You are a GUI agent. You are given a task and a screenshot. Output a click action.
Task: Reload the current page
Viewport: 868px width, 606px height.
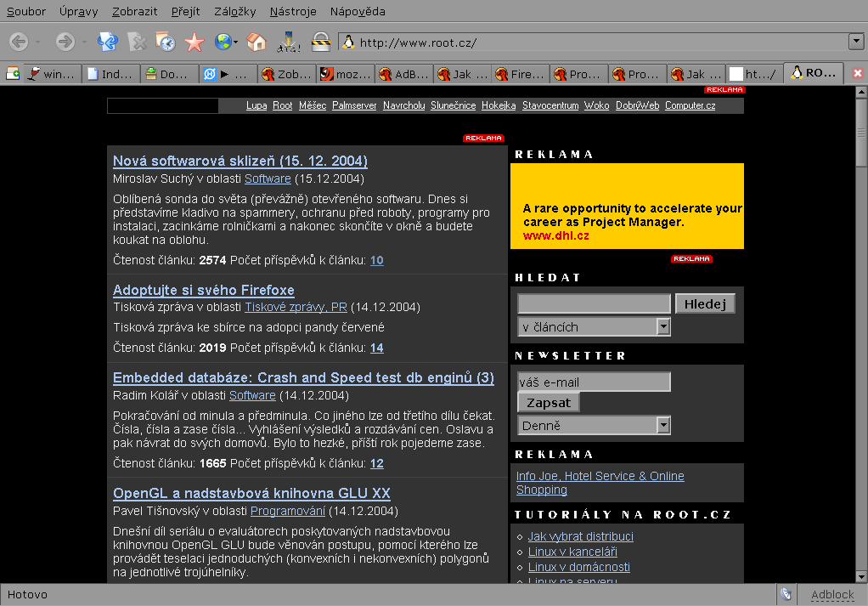(x=107, y=42)
